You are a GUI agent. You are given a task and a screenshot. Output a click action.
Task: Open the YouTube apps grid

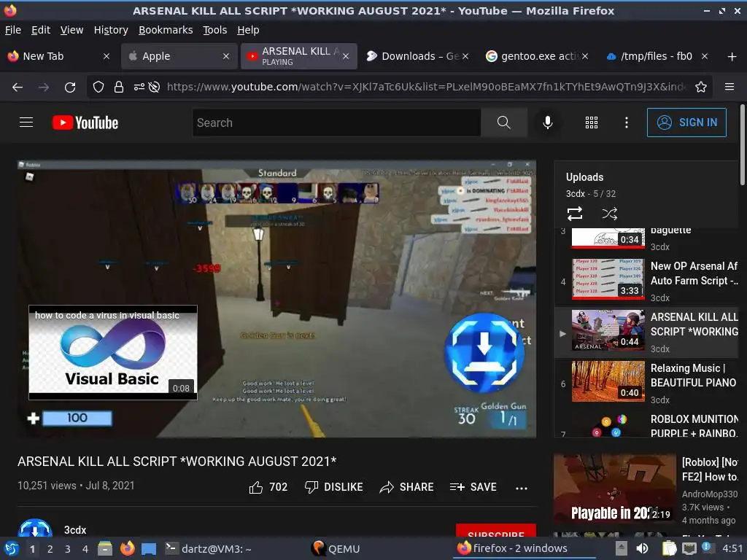[x=591, y=122]
